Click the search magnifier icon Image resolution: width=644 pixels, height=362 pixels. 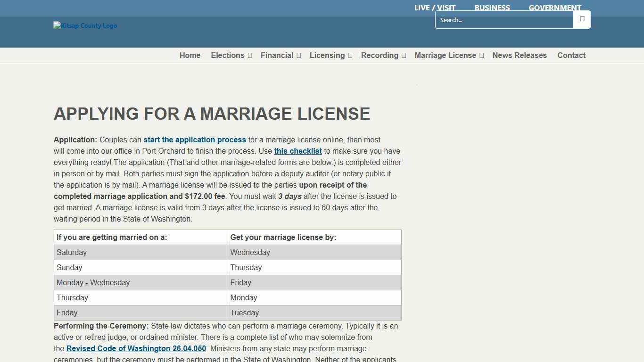tap(582, 19)
